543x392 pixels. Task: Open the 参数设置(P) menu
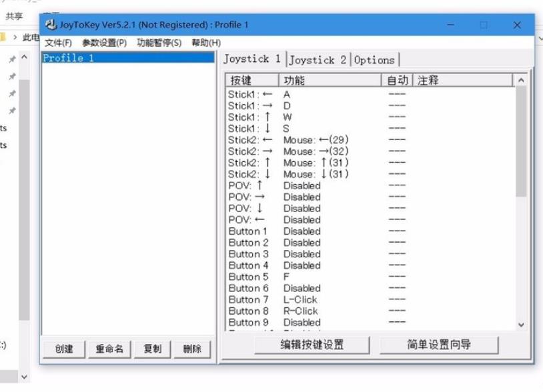[x=104, y=43]
